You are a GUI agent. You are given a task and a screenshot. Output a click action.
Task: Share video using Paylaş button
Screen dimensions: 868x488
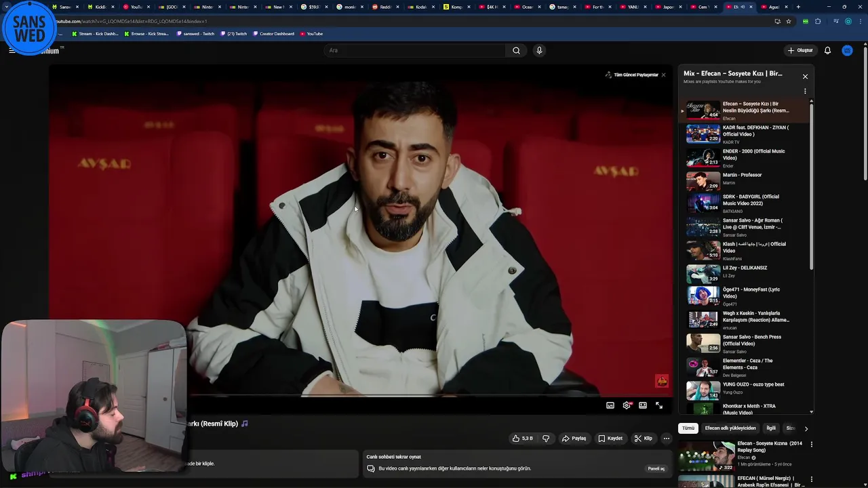(x=574, y=439)
